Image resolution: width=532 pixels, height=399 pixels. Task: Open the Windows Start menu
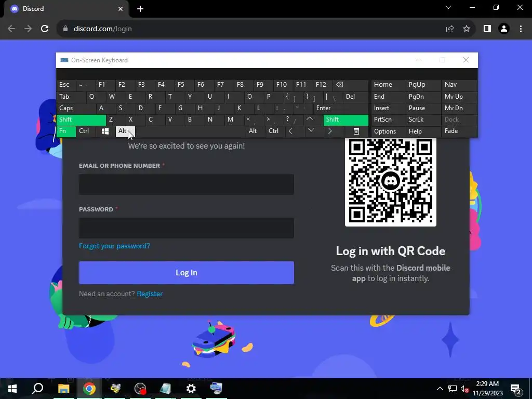click(x=12, y=389)
